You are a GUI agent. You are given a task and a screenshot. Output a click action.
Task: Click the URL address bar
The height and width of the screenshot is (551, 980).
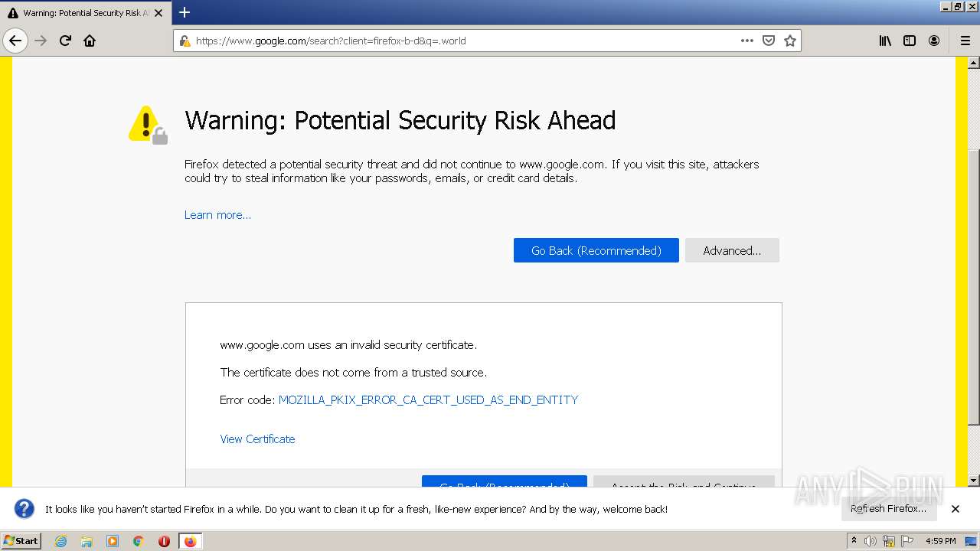[x=459, y=41]
